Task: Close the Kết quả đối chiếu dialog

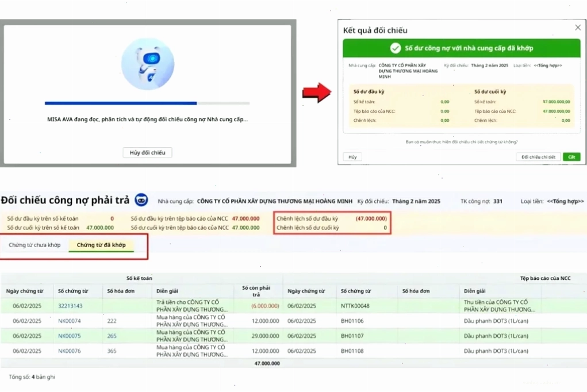Action: click(x=578, y=28)
